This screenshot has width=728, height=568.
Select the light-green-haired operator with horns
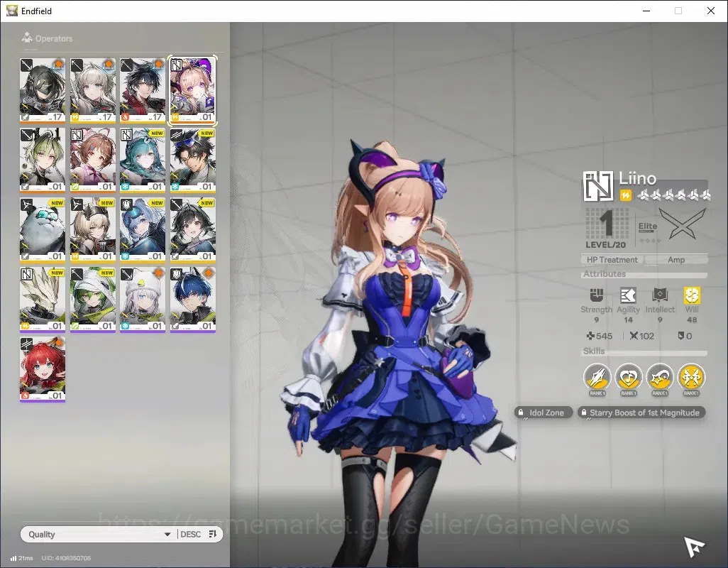pos(43,160)
